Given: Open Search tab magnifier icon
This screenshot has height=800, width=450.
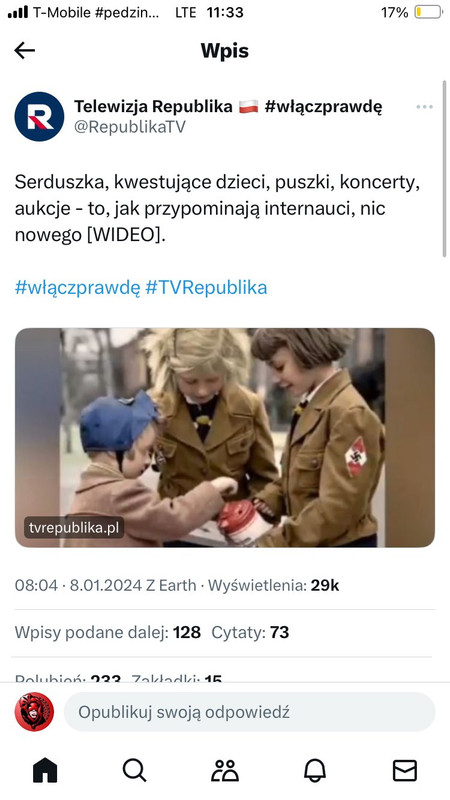Looking at the screenshot, I should [x=135, y=770].
